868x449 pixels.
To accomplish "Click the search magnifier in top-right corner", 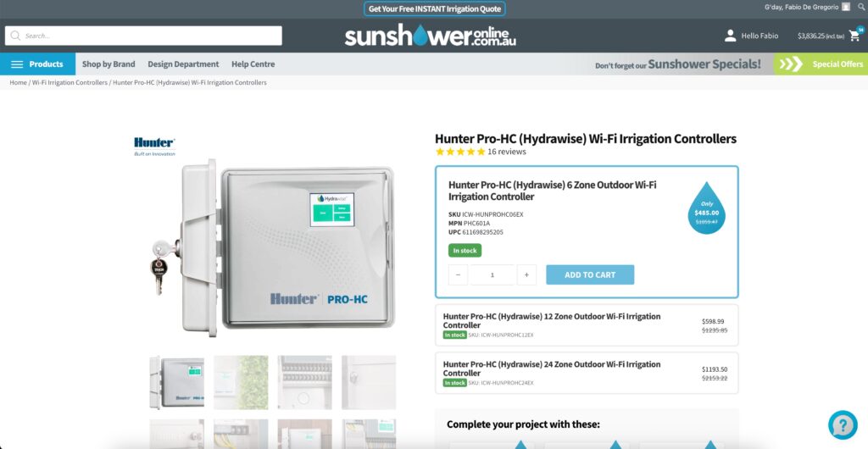I will point(861,7).
